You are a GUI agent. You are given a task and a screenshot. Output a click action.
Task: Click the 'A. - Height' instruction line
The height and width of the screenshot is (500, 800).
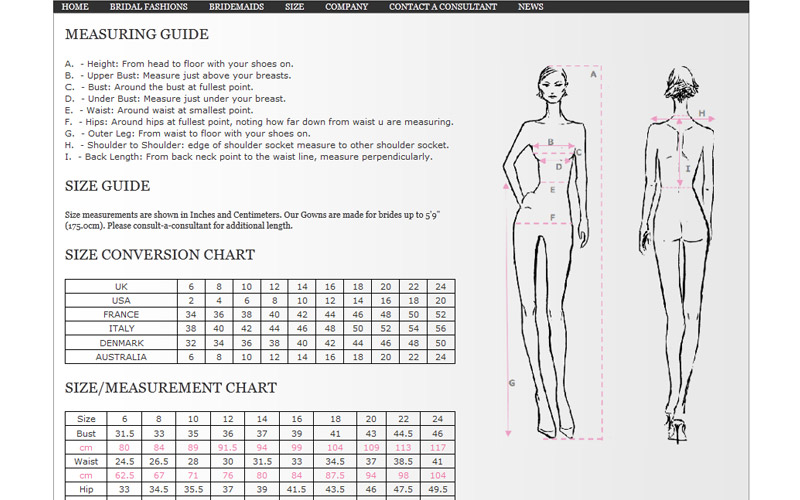[179, 64]
